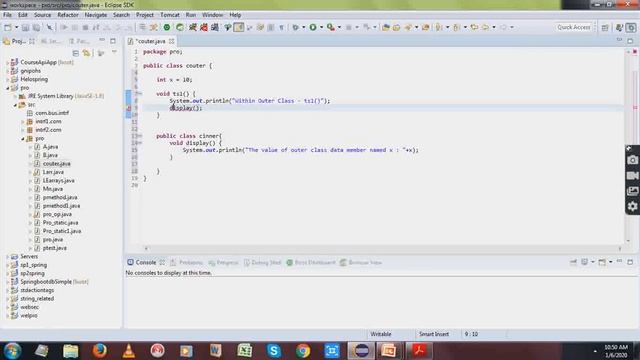Fold the ts1() method in editor
640x360 pixels.
click(x=140, y=93)
